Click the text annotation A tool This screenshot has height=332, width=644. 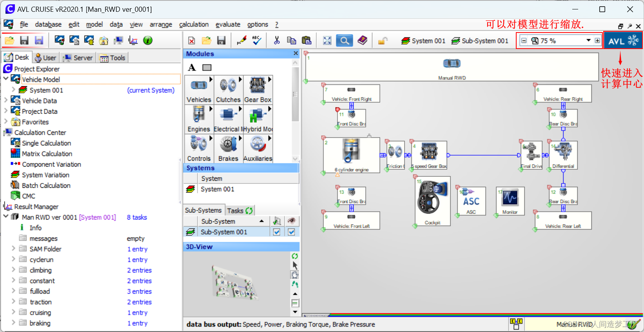coord(192,67)
